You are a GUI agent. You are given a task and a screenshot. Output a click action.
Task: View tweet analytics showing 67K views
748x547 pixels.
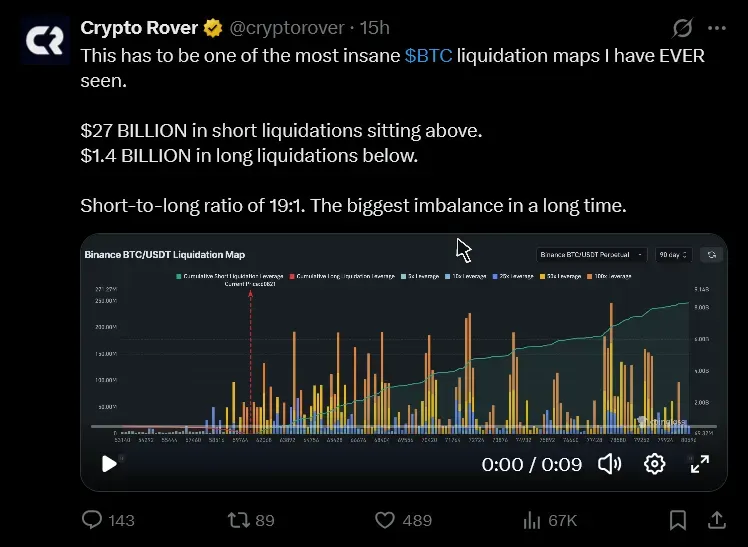[x=551, y=520]
